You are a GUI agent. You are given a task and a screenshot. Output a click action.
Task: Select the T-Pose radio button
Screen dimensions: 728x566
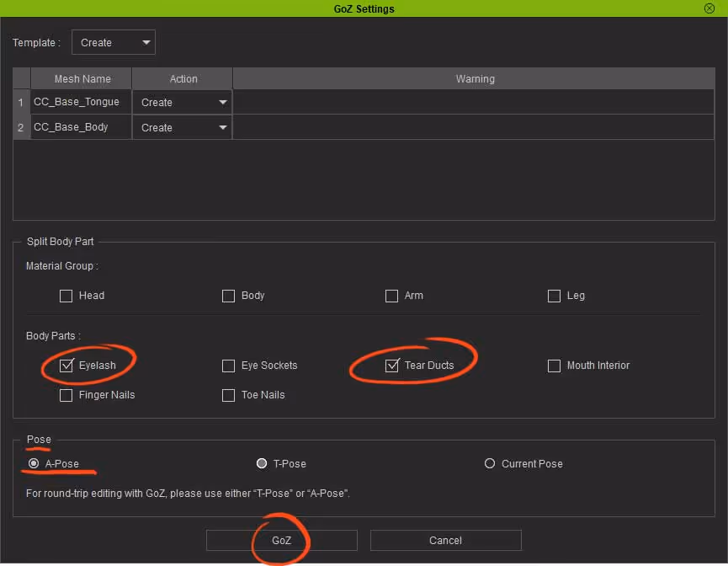[x=262, y=463]
